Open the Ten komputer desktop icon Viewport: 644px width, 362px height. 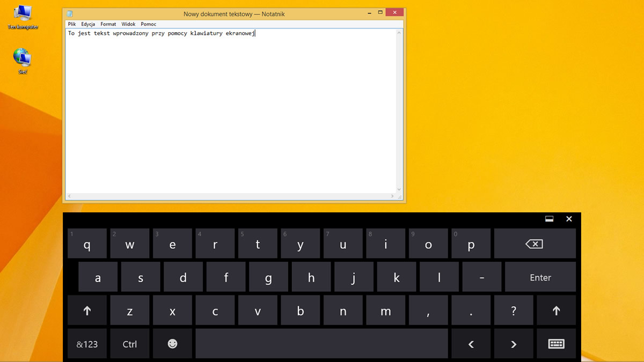[x=23, y=14]
